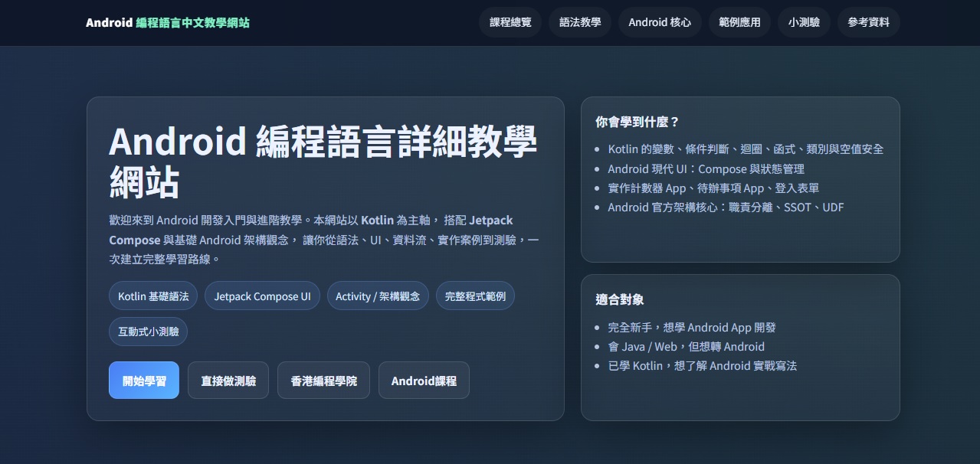
Task: Click the Android 現代 UI：Compose bullet
Action: point(706,168)
